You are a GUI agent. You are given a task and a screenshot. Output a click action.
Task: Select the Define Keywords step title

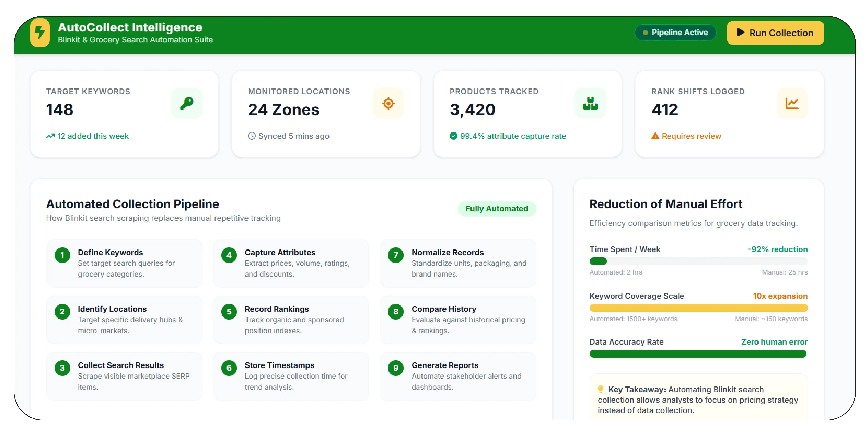pos(111,252)
